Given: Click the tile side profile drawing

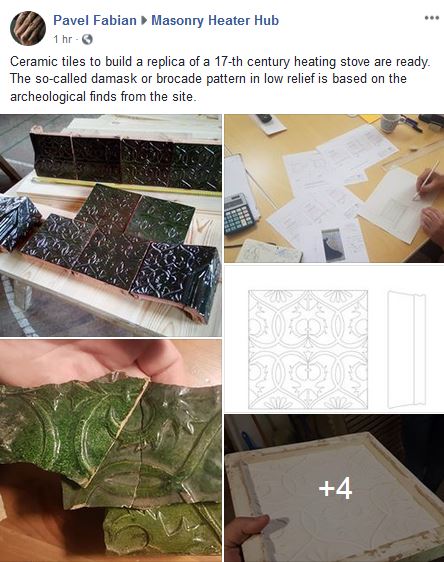Looking at the screenshot, I should pyautogui.click(x=407, y=349).
